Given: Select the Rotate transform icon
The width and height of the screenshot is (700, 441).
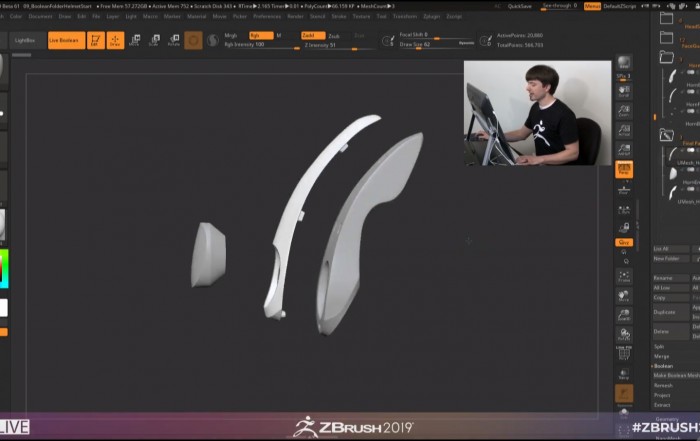Looking at the screenshot, I should [x=173, y=40].
